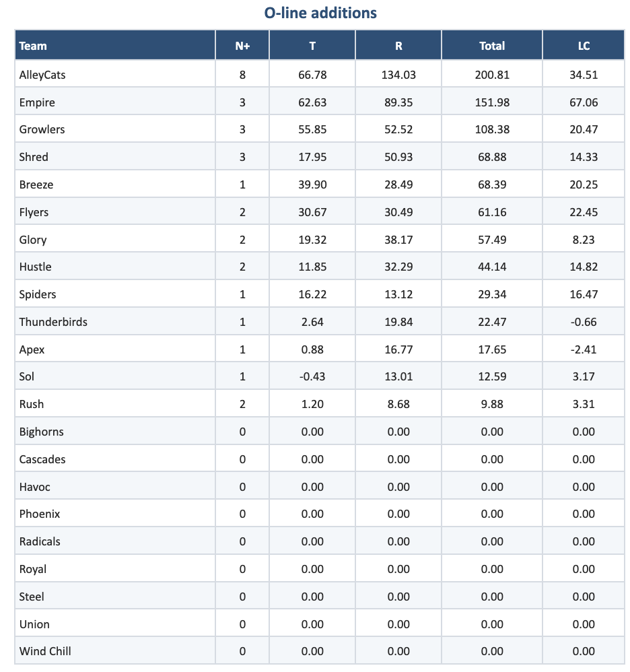Select the Growlers row label

[x=42, y=129]
